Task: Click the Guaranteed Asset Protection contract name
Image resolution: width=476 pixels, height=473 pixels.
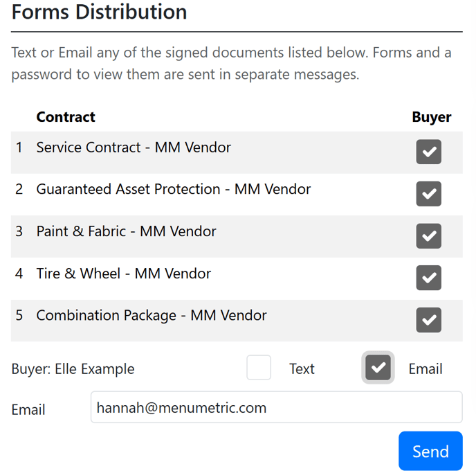Action: (173, 189)
